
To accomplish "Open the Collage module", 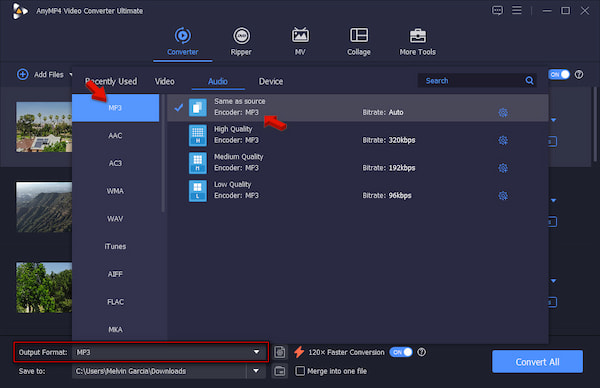I will (x=359, y=41).
